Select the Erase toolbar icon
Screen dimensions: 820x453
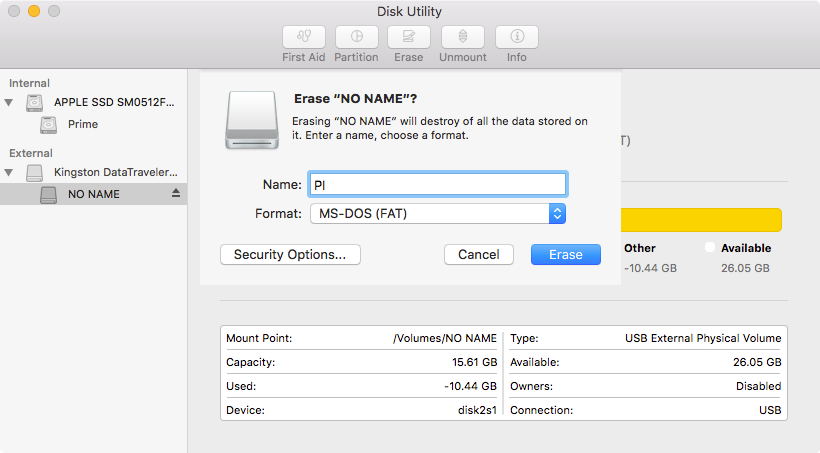click(409, 37)
